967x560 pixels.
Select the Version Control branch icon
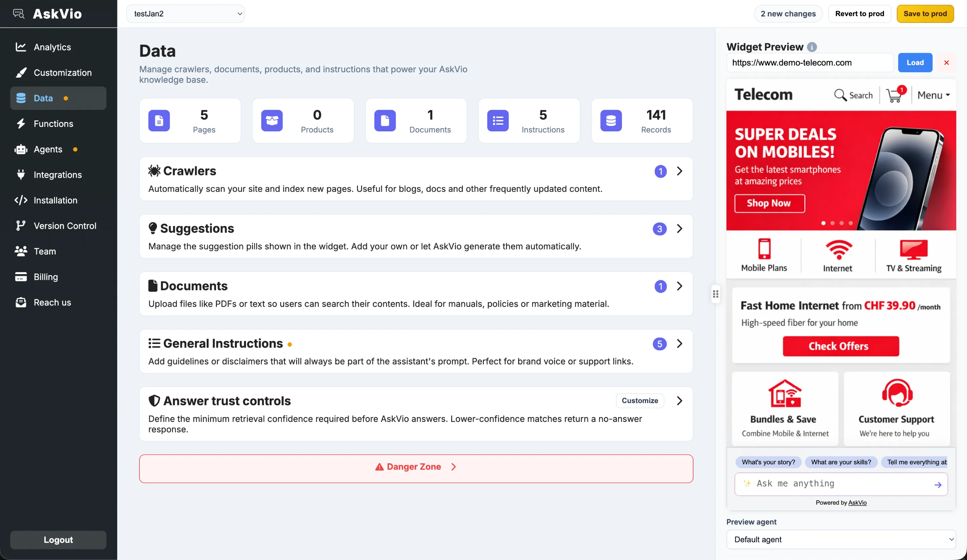click(x=21, y=225)
